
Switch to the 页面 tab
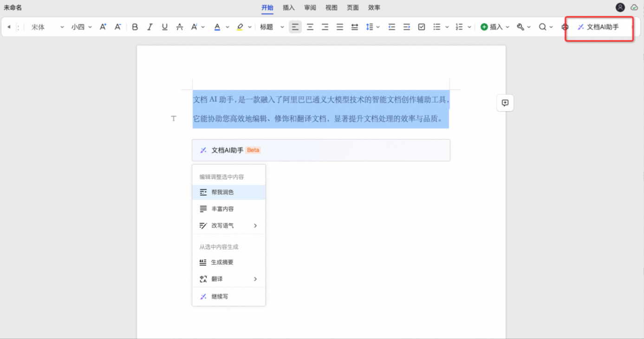(x=353, y=7)
